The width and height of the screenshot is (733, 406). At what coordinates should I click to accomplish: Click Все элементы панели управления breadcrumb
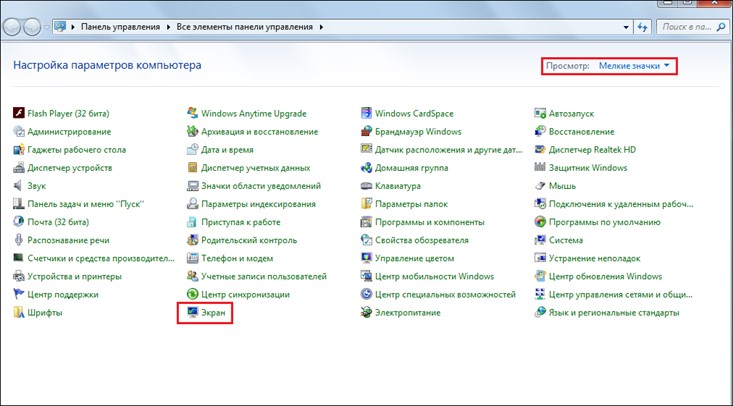[244, 27]
